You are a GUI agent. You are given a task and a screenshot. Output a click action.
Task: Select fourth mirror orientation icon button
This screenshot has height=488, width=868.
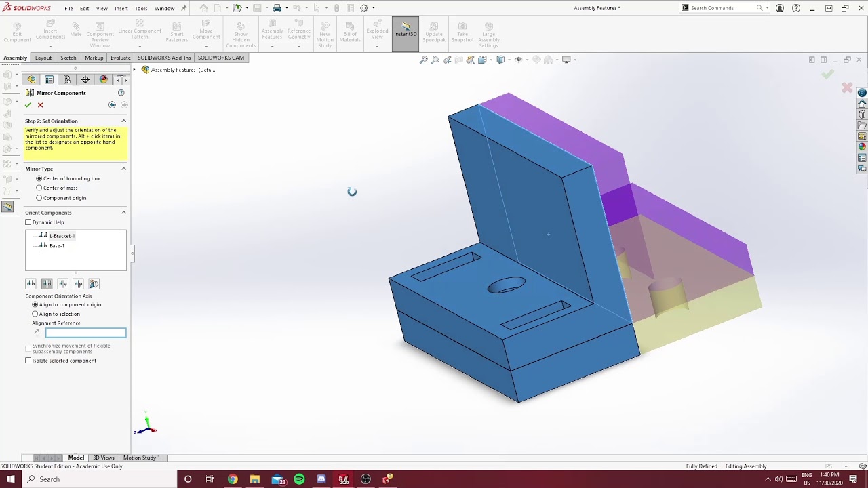78,284
